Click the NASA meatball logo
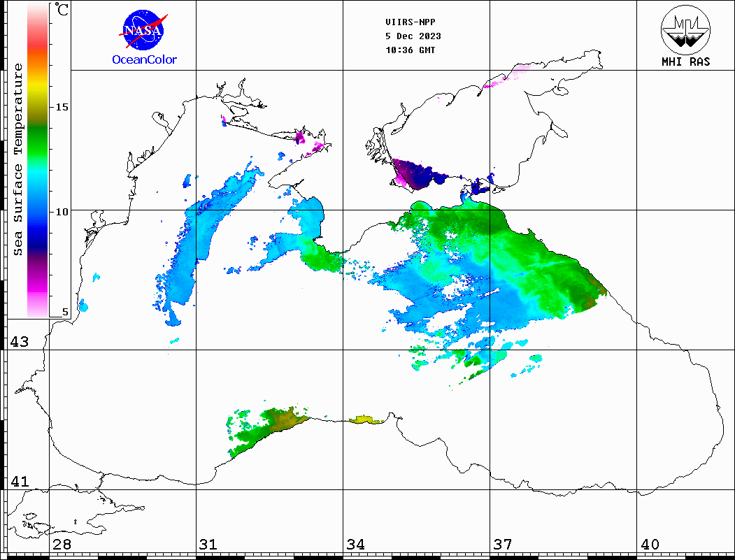This screenshot has width=735, height=560. pyautogui.click(x=143, y=31)
